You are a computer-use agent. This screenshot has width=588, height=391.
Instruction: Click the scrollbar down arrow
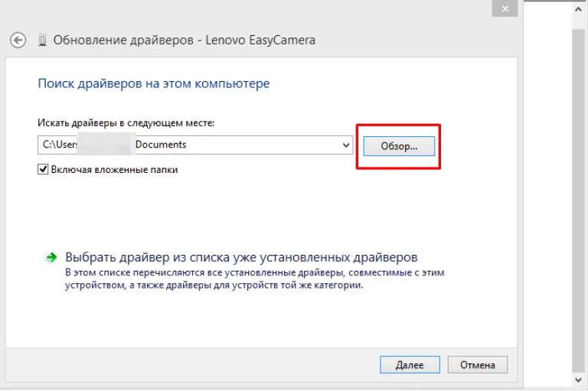tap(578, 380)
